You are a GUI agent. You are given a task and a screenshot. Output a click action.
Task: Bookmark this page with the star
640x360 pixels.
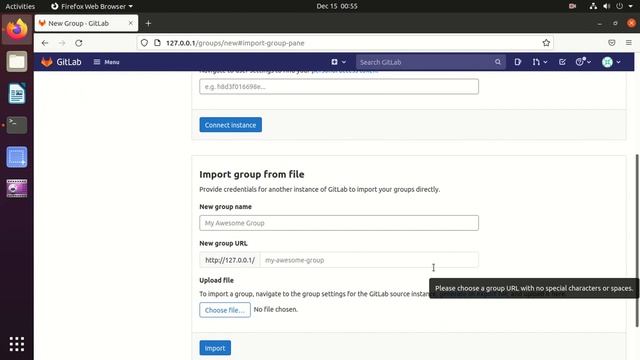546,43
